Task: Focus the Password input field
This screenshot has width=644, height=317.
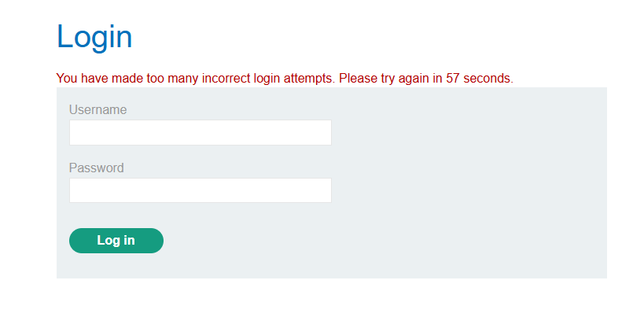Action: [x=200, y=190]
